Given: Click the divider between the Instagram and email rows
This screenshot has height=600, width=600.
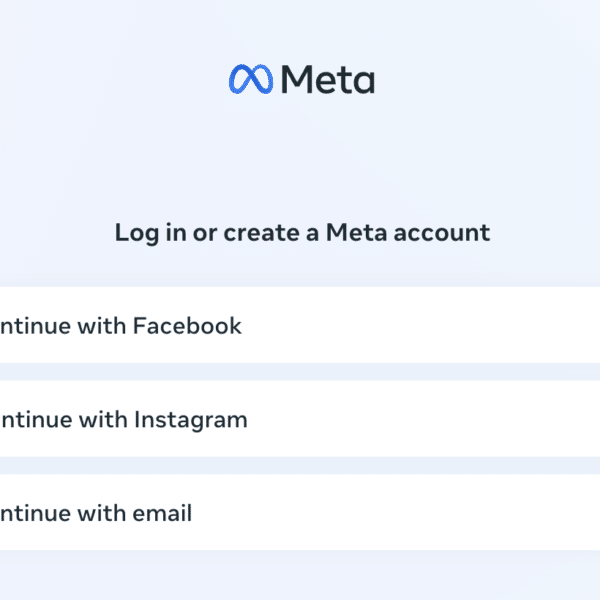Looking at the screenshot, I should 300,466.
